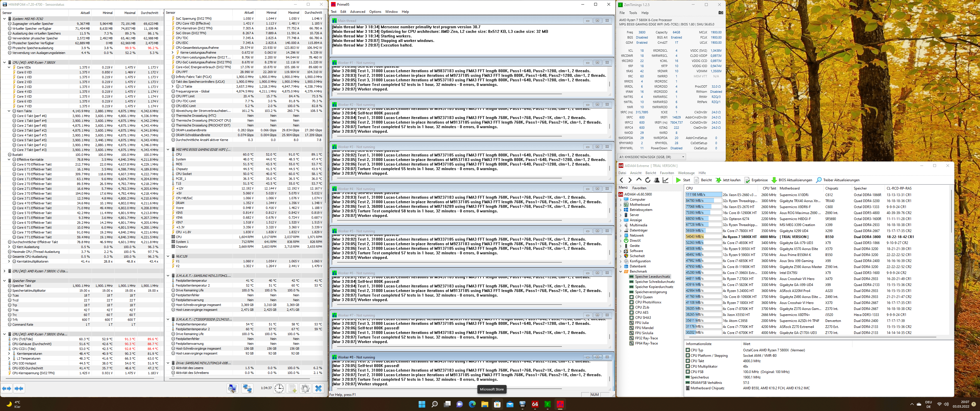
Task: Click ZenTimings camera screenshot icon
Action: (721, 13)
